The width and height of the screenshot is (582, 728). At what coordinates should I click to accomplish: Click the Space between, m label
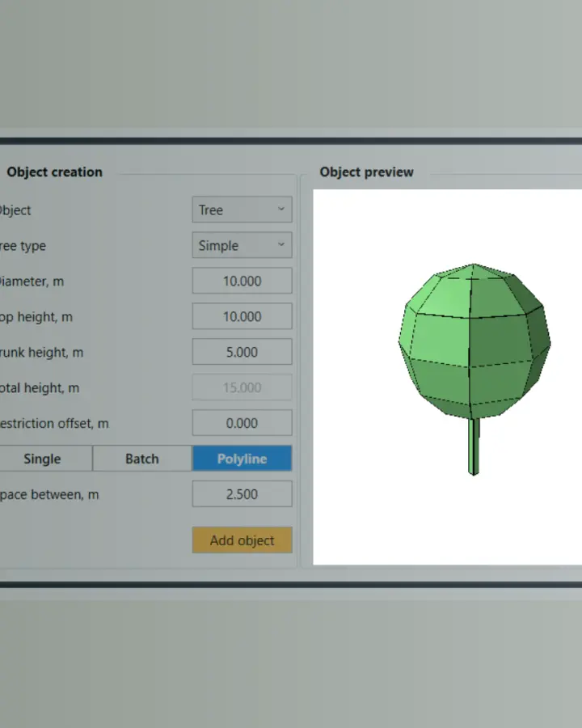tap(48, 494)
